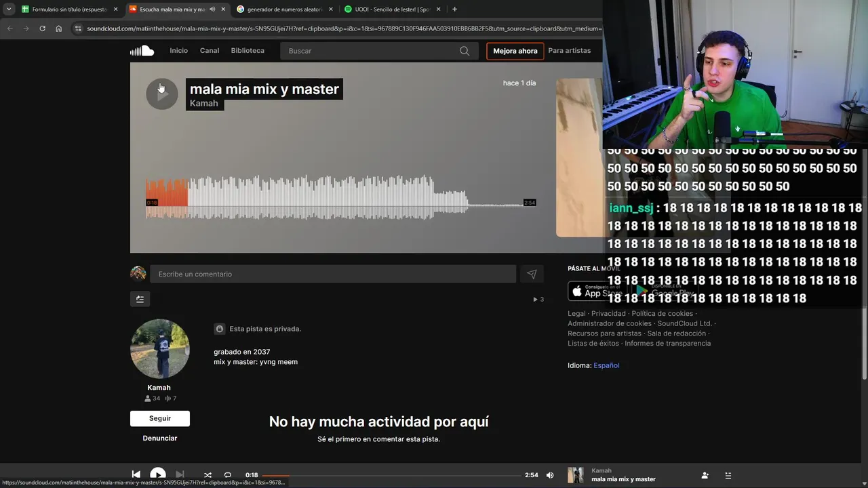Toggle repeat in the bottom player
Screen dimensions: 868x488
click(228, 475)
